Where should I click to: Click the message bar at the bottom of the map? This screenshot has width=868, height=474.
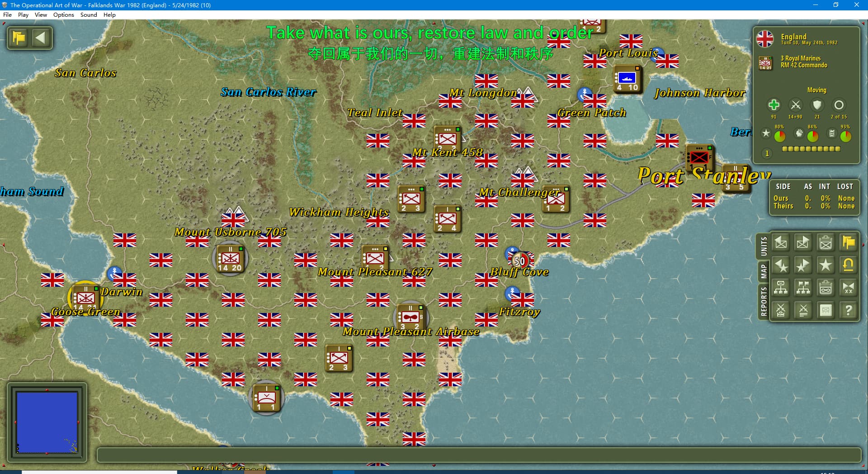point(479,455)
